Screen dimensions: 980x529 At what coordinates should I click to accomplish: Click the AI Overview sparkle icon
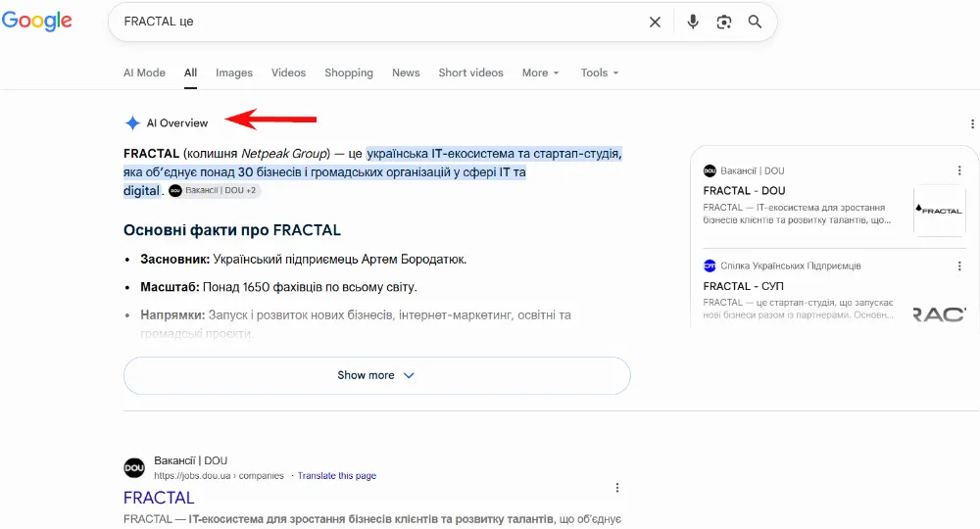pyautogui.click(x=132, y=123)
